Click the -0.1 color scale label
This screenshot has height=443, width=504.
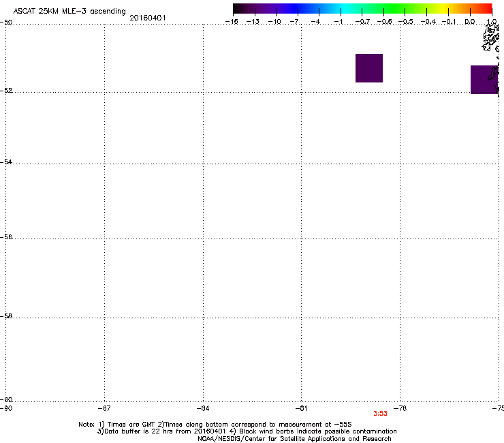(x=449, y=22)
